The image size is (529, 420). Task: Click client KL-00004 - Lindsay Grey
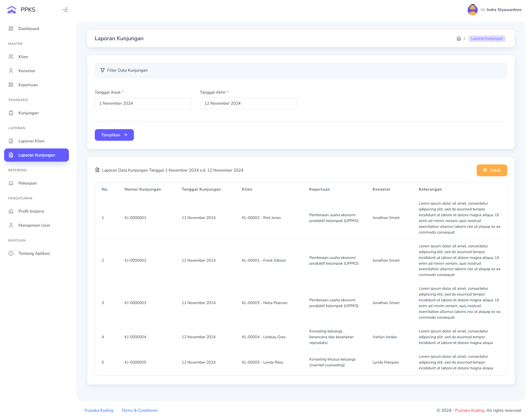coord(264,337)
